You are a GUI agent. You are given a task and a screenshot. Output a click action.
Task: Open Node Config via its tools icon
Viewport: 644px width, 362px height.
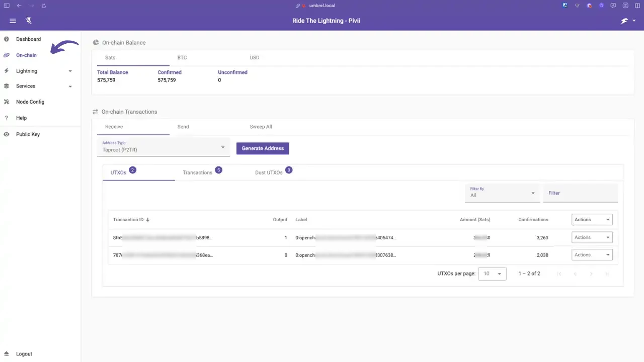point(7,102)
